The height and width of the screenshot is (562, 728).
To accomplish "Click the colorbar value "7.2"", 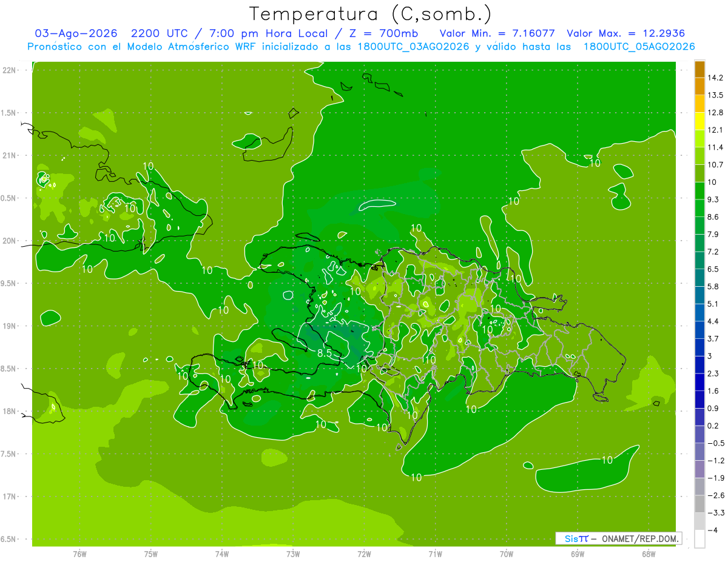I will click(x=713, y=252).
